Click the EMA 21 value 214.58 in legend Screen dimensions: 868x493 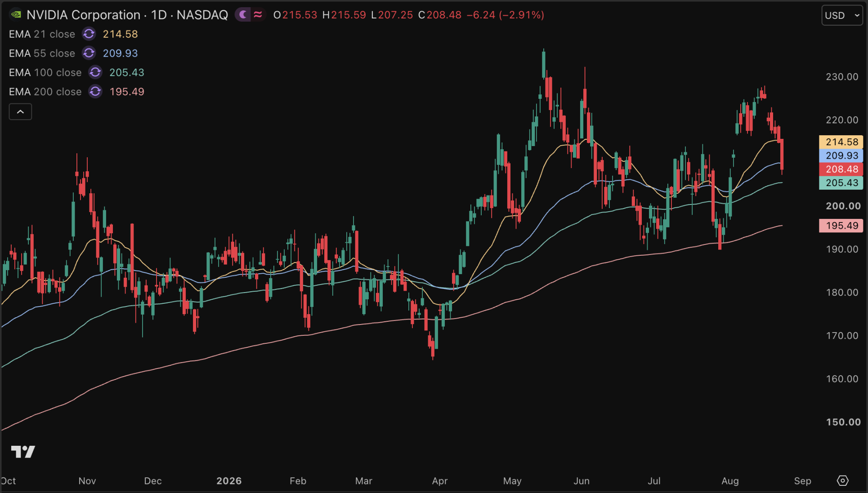pos(120,34)
